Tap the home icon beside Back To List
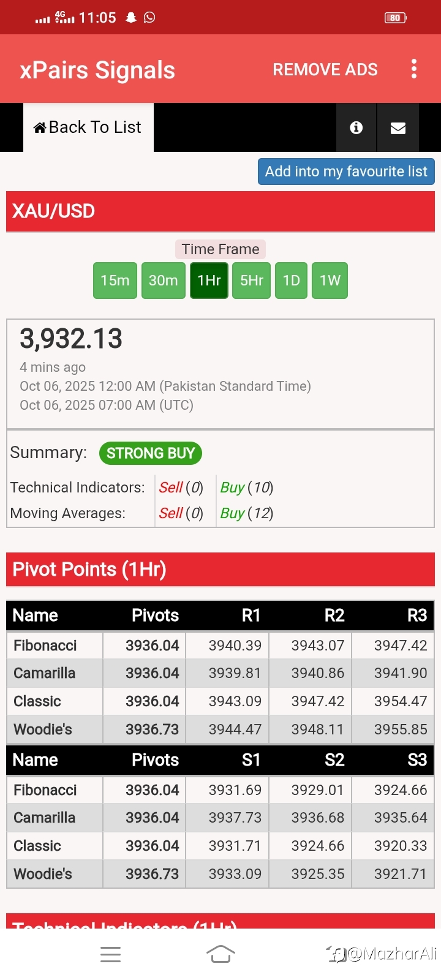 (x=40, y=127)
